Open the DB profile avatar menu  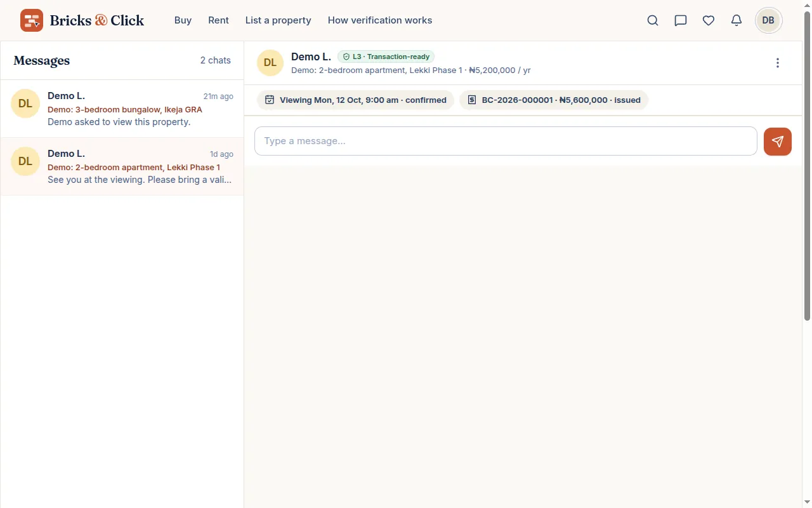(x=768, y=20)
